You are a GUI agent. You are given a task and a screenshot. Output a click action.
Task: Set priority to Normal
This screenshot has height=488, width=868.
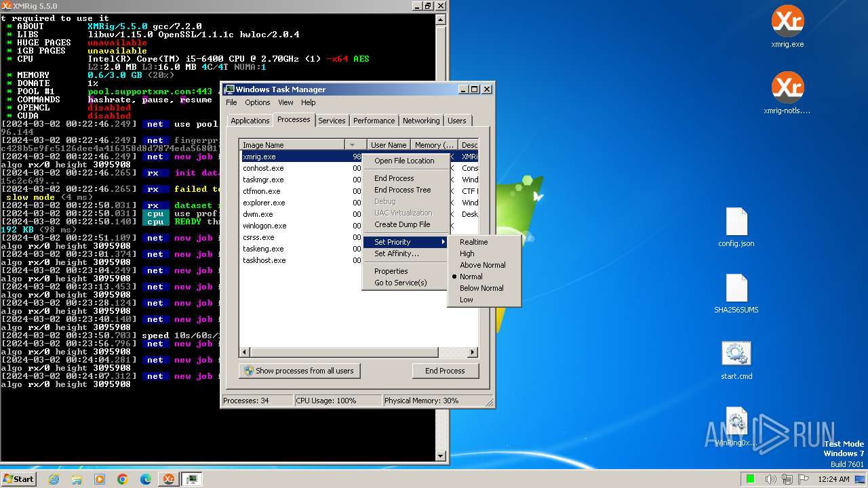pyautogui.click(x=484, y=277)
